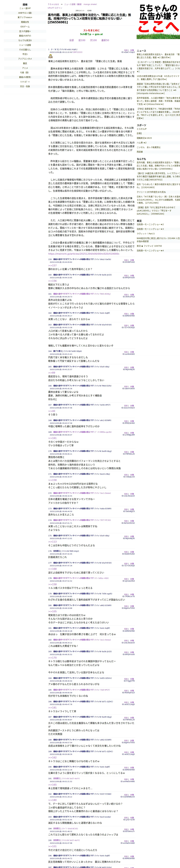Viewport: 180px width, 868px height.
Task: Follow the >>168 anchor in post 177
Action: pos(52,569)
